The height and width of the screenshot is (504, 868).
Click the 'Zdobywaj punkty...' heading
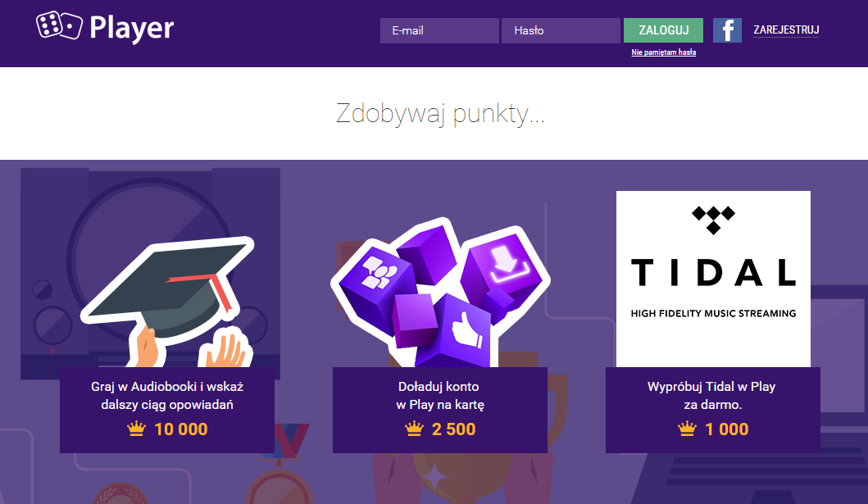click(440, 113)
